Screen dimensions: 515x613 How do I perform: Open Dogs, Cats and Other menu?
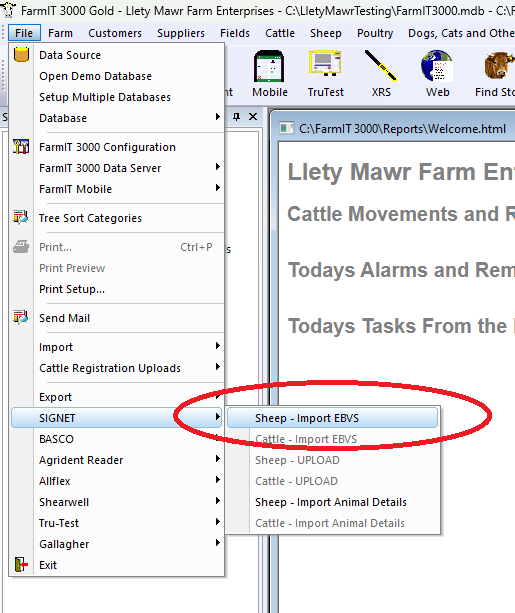461,33
